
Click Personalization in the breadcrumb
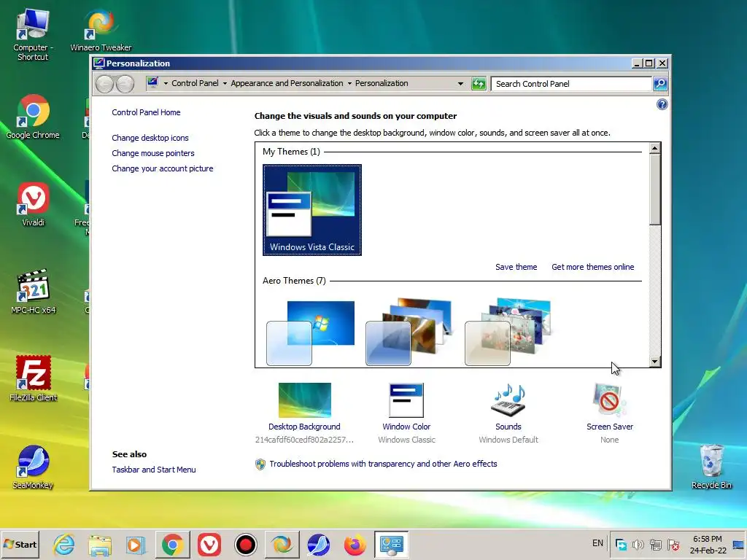click(382, 83)
